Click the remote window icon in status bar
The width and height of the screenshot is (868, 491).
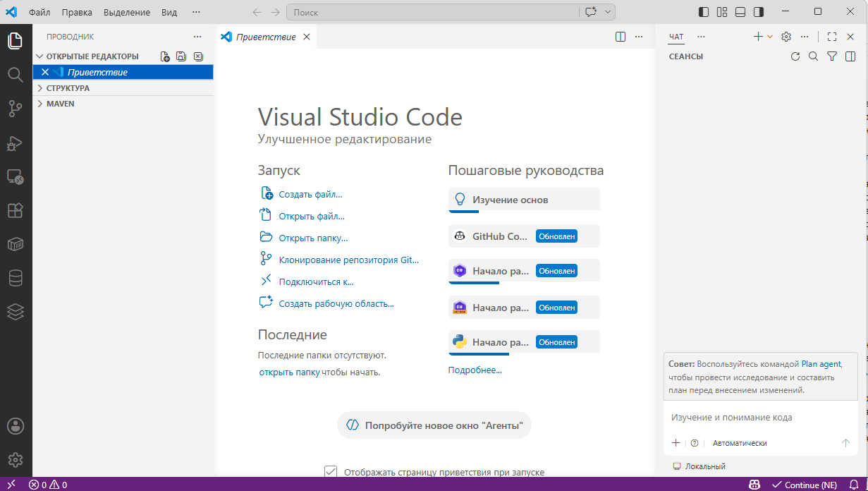(x=11, y=485)
